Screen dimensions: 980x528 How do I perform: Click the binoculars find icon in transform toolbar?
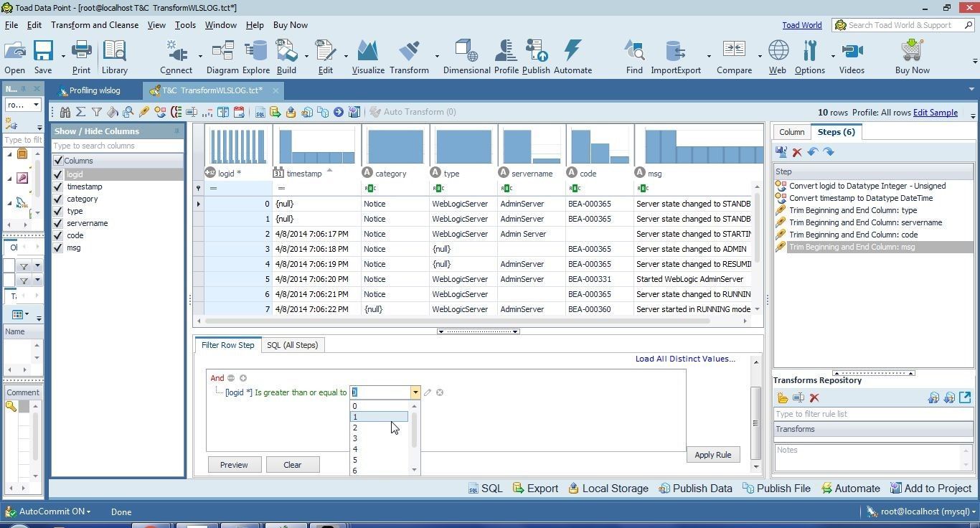tap(65, 112)
